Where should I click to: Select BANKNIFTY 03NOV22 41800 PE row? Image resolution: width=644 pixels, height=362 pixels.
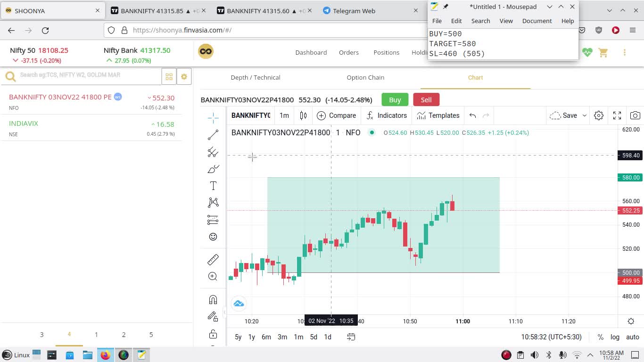coord(92,102)
